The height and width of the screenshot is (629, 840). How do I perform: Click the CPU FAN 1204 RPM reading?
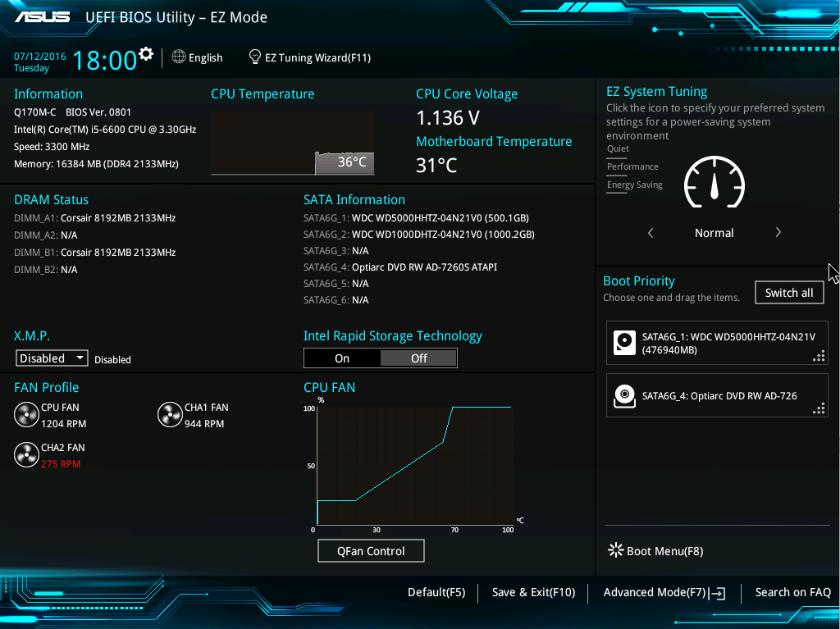pyautogui.click(x=63, y=424)
